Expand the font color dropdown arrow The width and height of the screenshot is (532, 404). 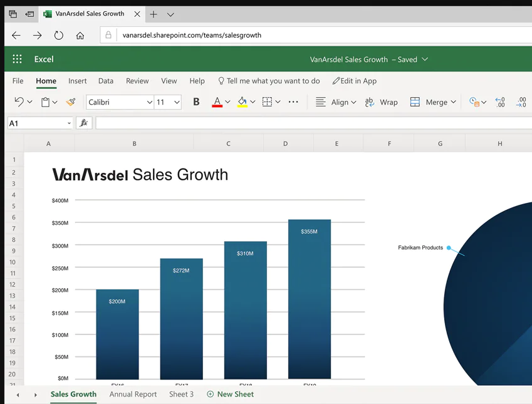pos(227,101)
